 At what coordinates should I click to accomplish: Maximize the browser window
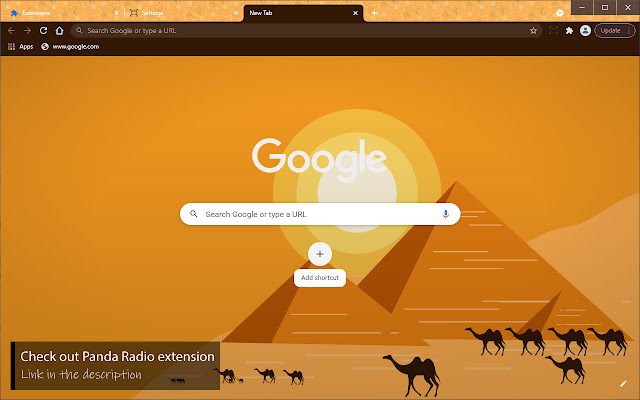[x=605, y=7]
